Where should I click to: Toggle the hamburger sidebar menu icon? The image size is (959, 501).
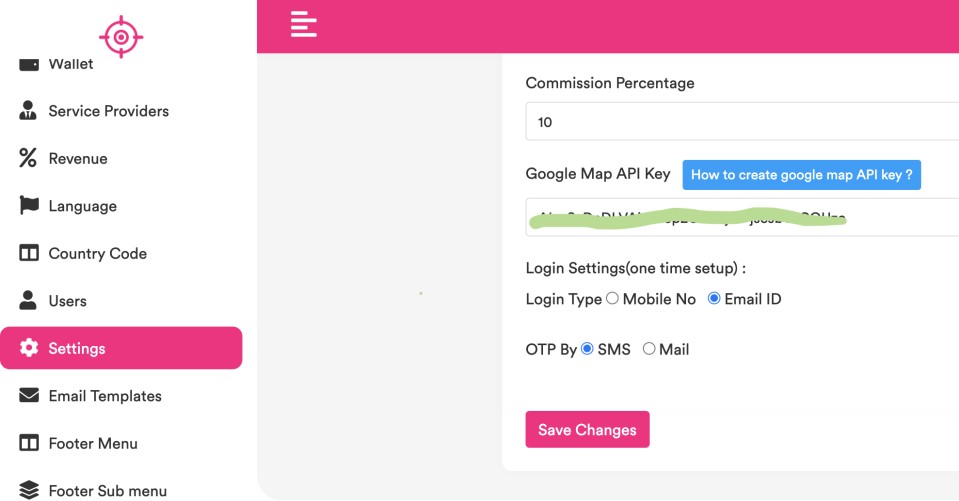[304, 24]
